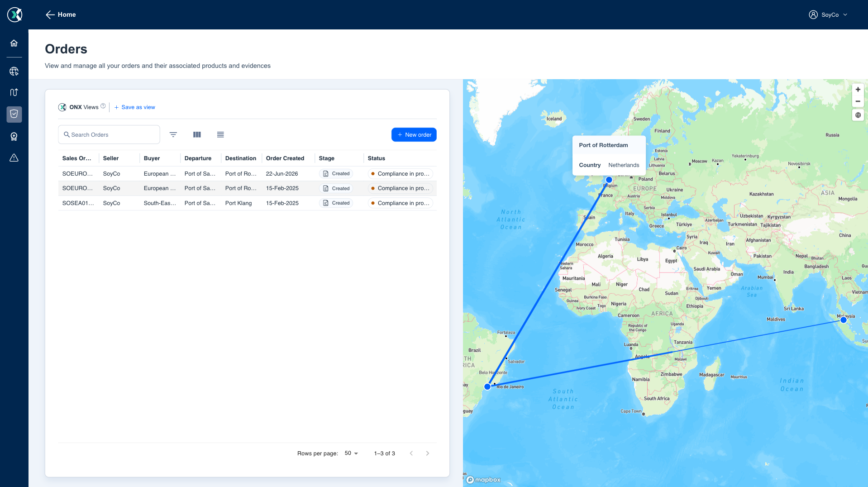Open the rows per page dropdown
The image size is (868, 487).
tap(352, 453)
